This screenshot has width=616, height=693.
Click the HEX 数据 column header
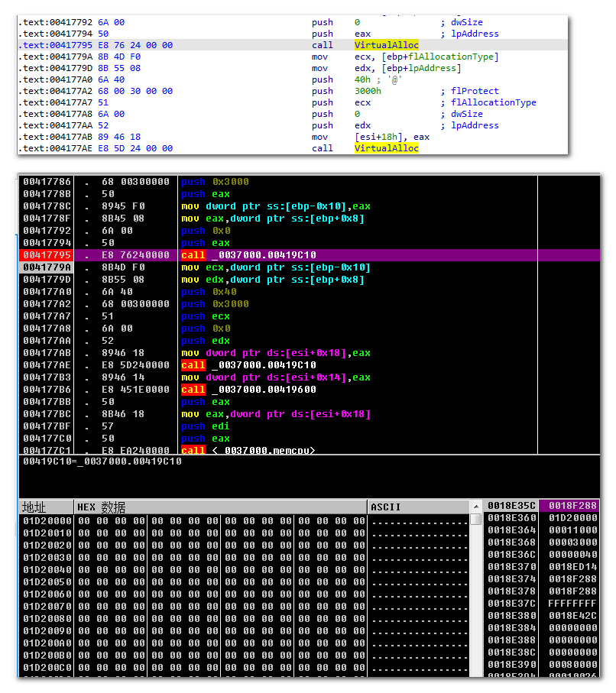pos(220,507)
